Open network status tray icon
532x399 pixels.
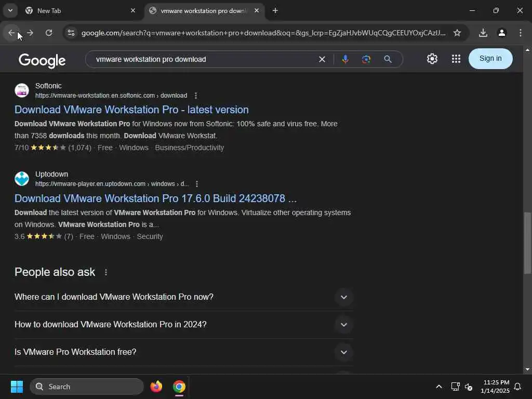click(x=455, y=387)
